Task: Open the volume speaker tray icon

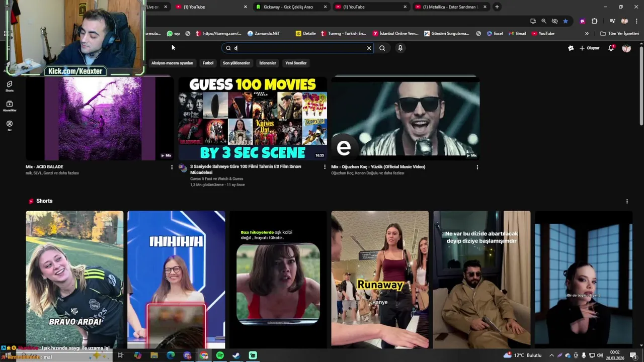Action: (600, 355)
